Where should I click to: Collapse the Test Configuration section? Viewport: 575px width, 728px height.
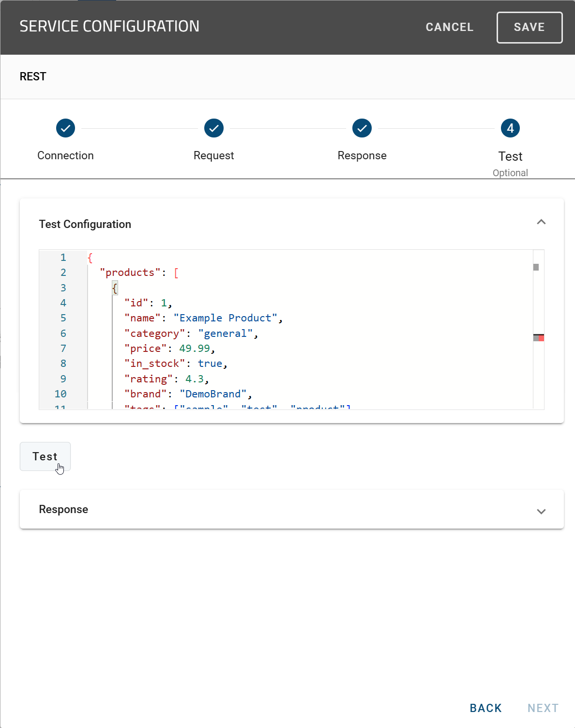point(541,222)
